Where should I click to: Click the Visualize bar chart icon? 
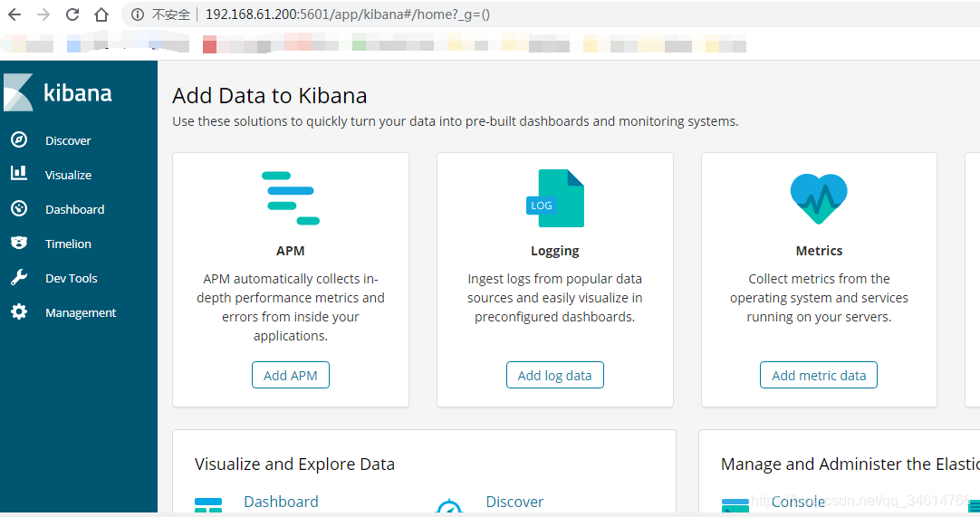coord(19,174)
